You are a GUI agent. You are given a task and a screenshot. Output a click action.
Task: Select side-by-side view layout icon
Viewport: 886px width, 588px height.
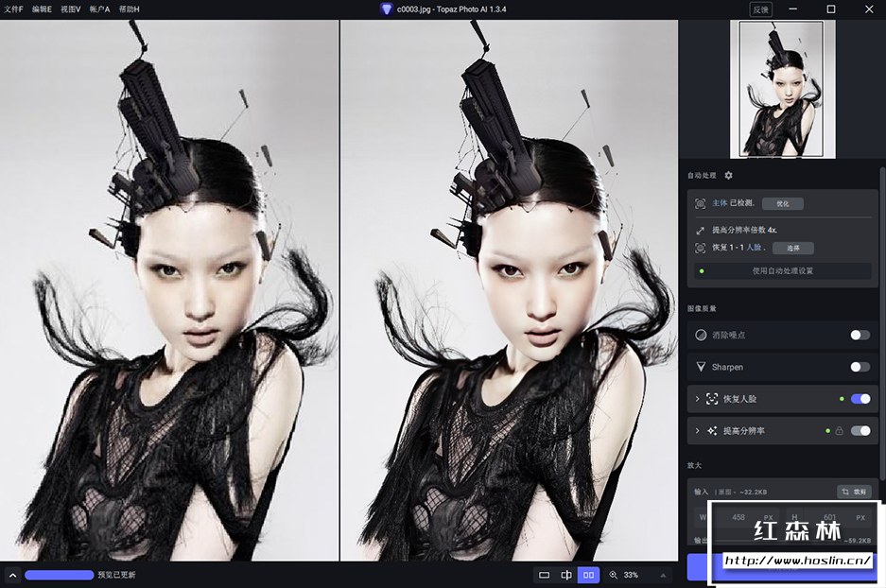588,575
